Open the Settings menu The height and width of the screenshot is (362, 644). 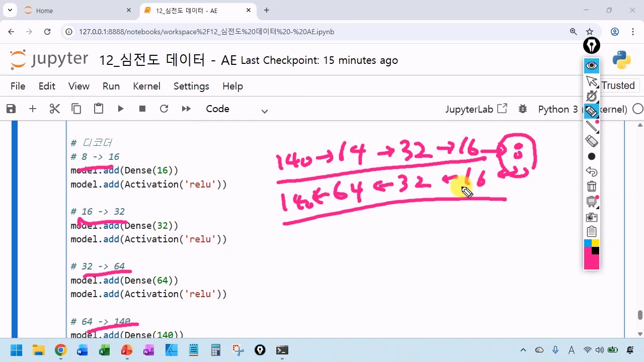click(191, 86)
